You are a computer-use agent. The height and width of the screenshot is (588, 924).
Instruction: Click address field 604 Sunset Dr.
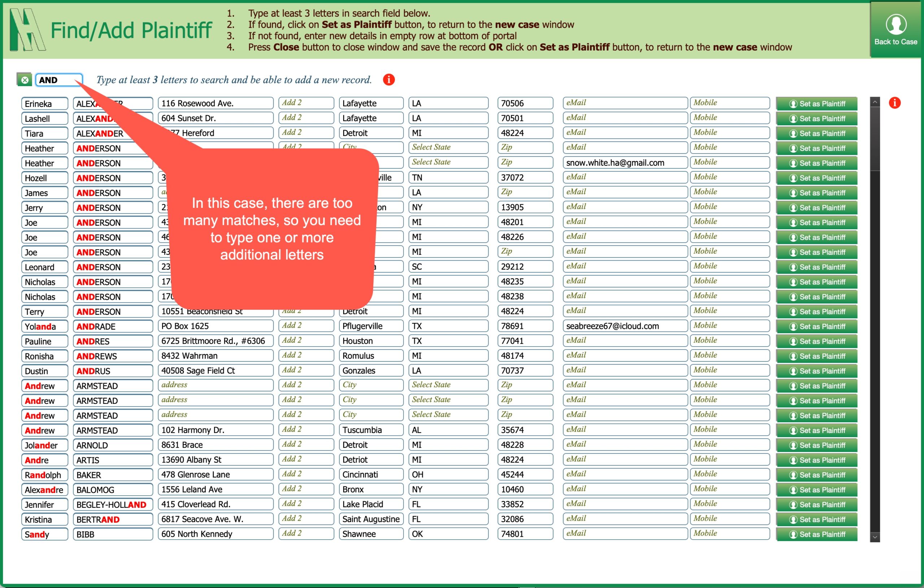215,118
